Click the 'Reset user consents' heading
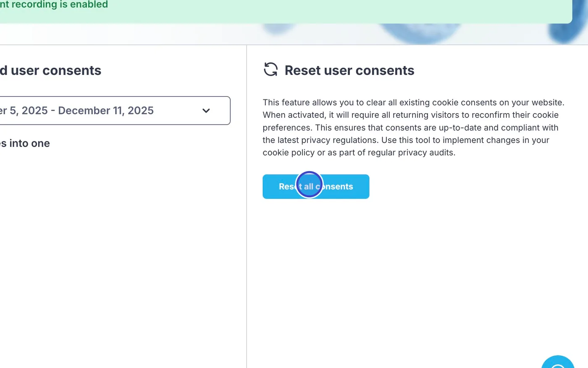Image resolution: width=588 pixels, height=368 pixels. point(349,70)
